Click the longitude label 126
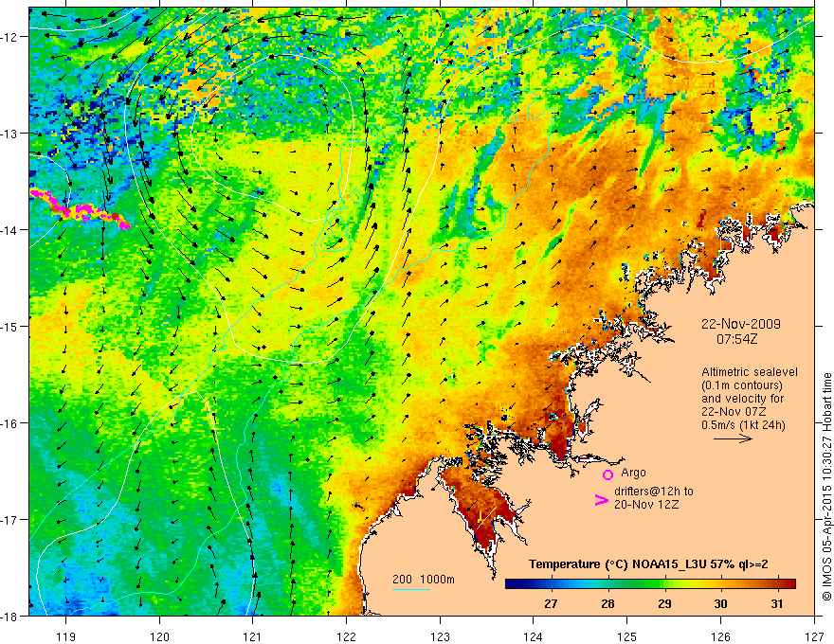834x644 pixels. [720, 636]
